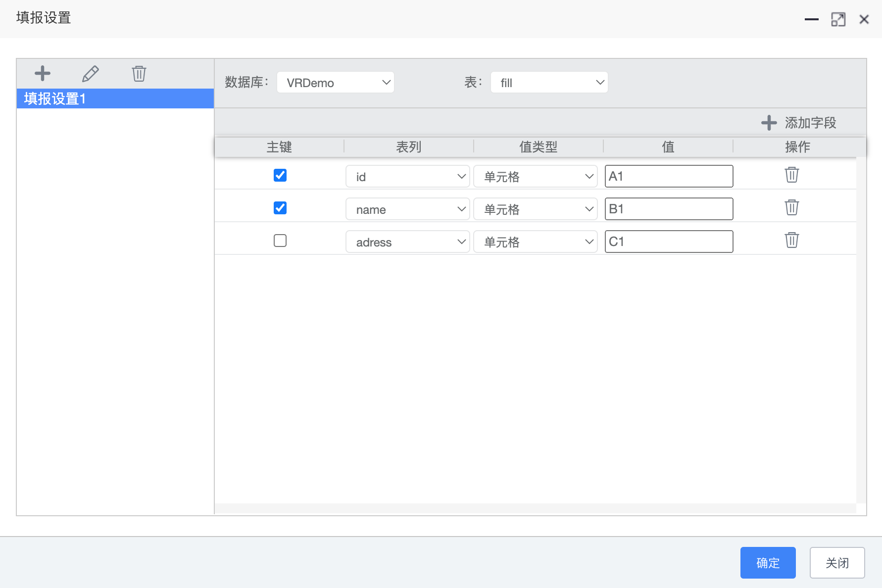Click the 关闭 button
This screenshot has height=588, width=882.
click(837, 563)
